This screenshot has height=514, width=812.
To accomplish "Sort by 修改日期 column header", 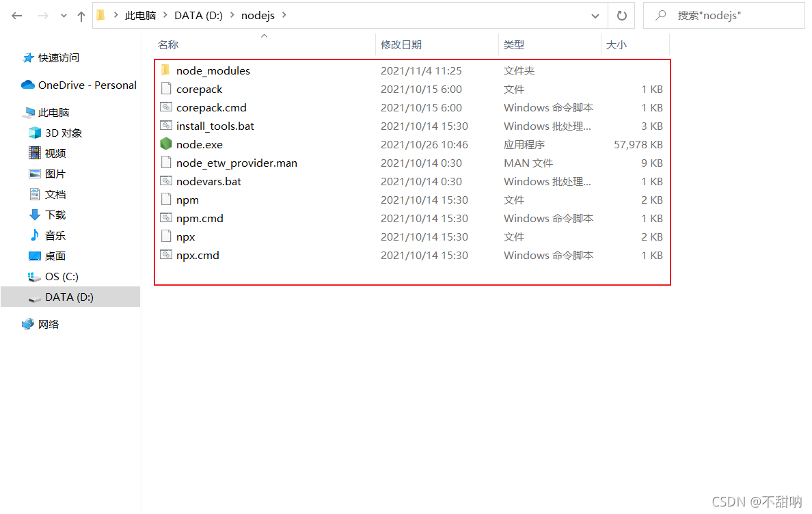I will tap(401, 45).
